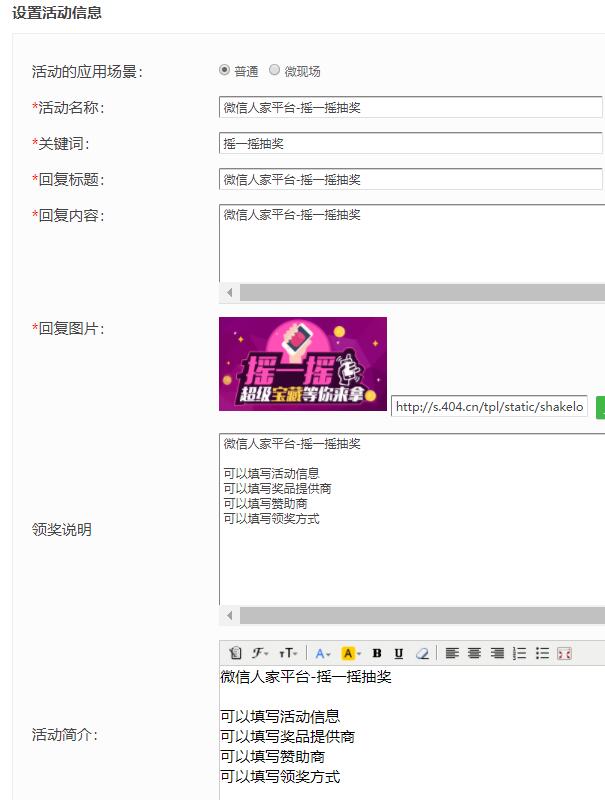Click the 回复内容 text area
The width and height of the screenshot is (605, 800).
tap(412, 243)
